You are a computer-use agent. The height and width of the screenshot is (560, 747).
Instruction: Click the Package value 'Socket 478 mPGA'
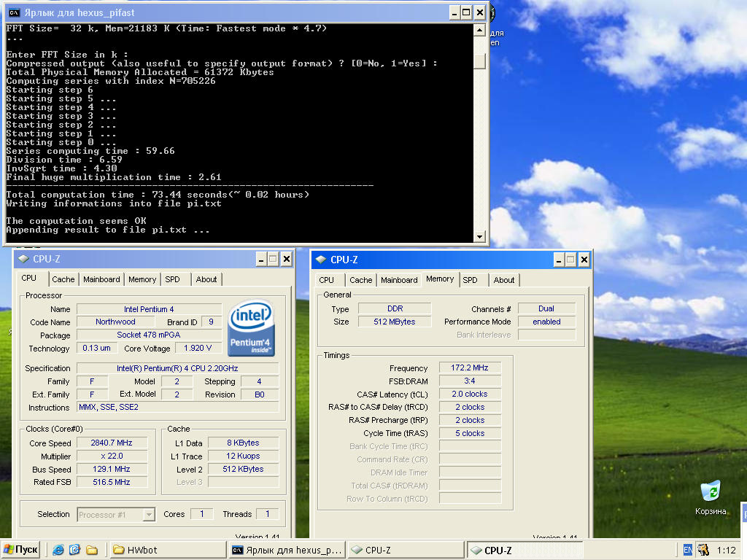coord(149,335)
